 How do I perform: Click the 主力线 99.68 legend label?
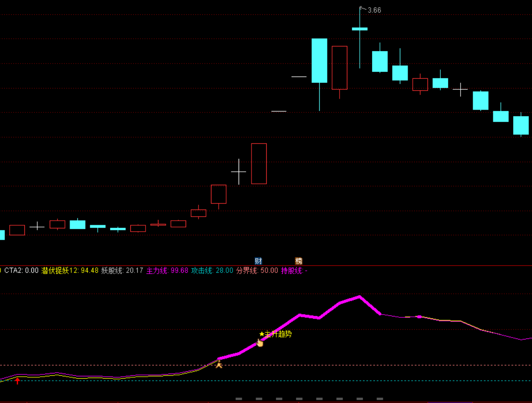(167, 271)
